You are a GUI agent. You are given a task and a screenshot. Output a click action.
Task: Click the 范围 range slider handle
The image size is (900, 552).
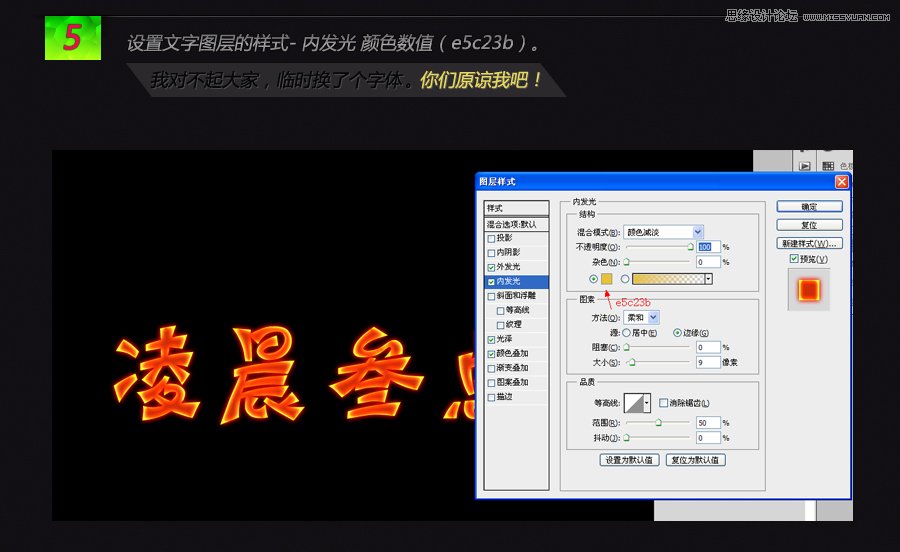(x=658, y=422)
